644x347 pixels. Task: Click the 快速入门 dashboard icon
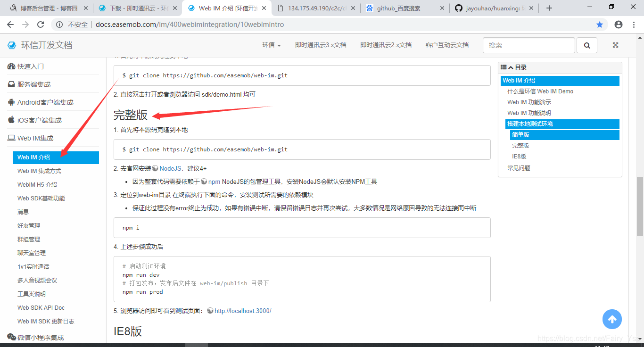pos(11,66)
